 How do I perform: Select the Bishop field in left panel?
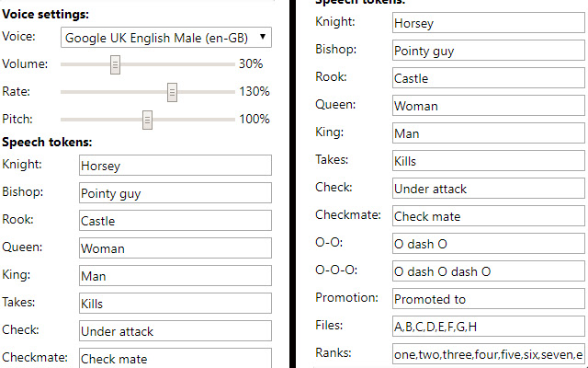point(175,192)
